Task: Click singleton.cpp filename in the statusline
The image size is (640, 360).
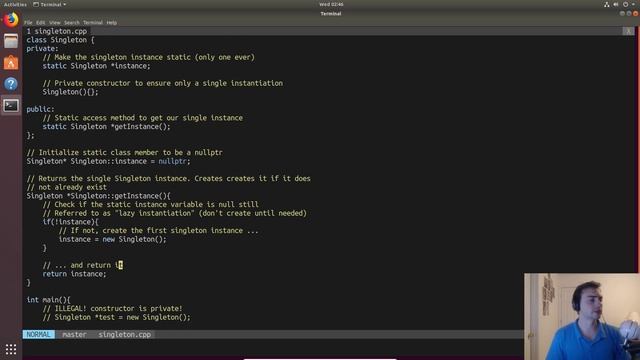Action: [x=124, y=334]
